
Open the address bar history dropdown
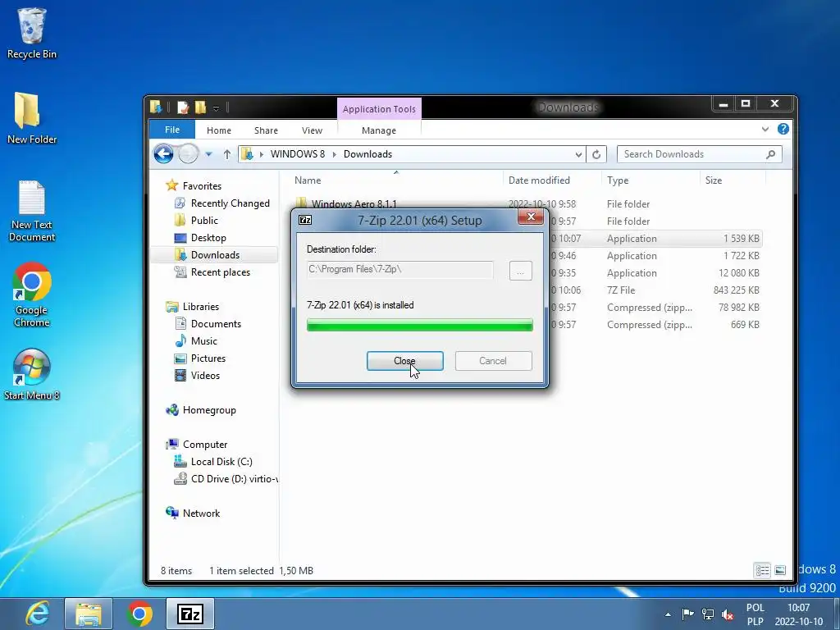pyautogui.click(x=578, y=154)
